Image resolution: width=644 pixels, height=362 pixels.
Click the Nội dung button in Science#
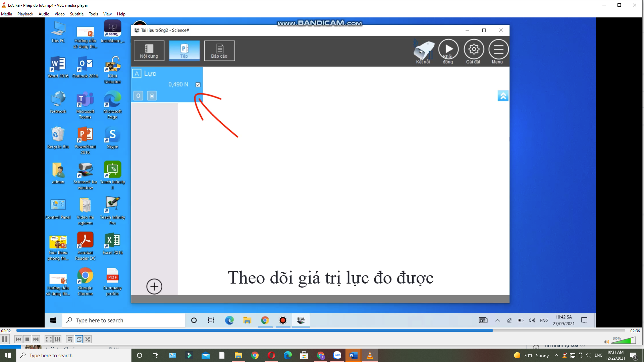tap(149, 51)
